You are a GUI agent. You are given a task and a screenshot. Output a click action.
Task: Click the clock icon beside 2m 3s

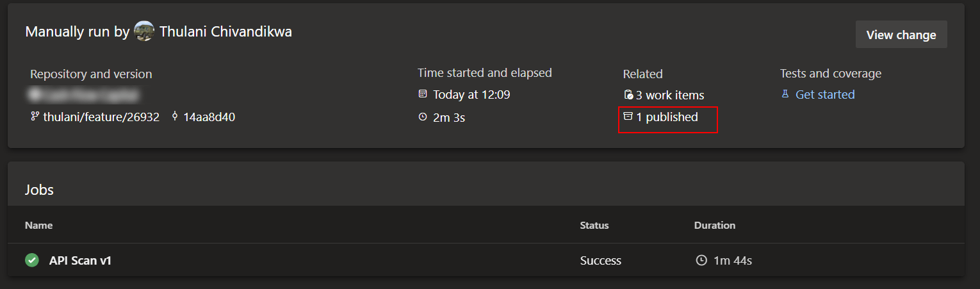coord(422,117)
